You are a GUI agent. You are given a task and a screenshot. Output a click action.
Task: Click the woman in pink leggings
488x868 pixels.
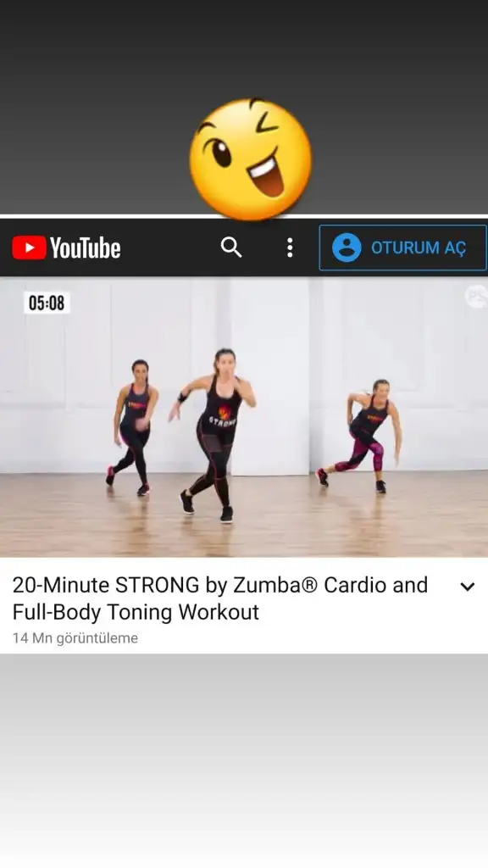(361, 435)
